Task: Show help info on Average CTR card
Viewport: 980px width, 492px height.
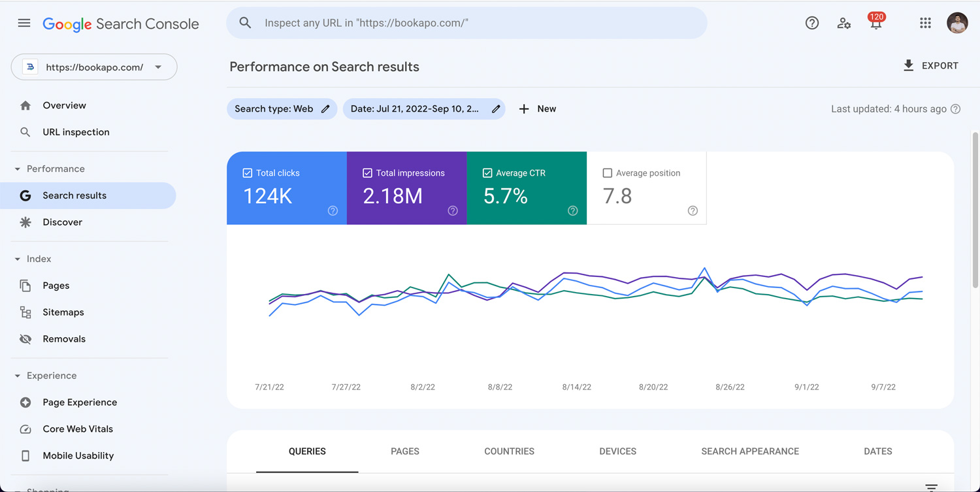Action: tap(573, 210)
